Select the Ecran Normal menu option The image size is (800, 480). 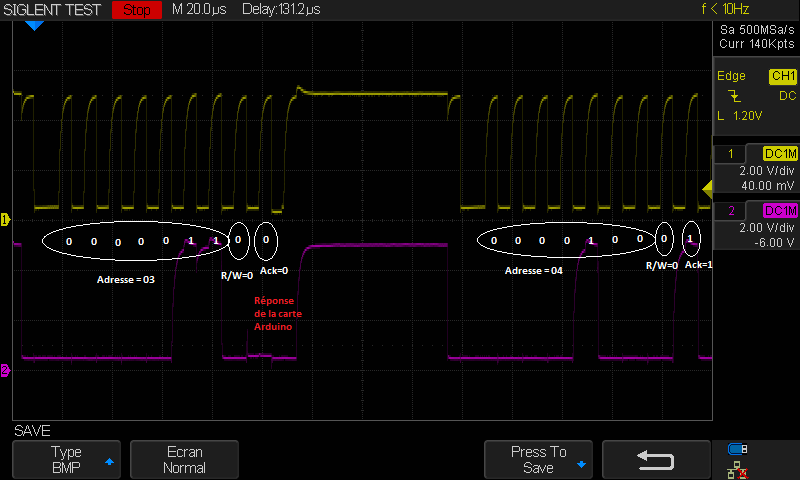(x=185, y=459)
